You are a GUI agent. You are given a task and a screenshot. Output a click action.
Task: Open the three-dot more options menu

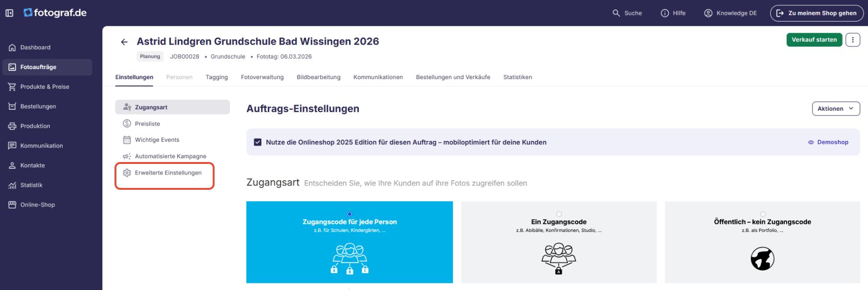pyautogui.click(x=853, y=40)
